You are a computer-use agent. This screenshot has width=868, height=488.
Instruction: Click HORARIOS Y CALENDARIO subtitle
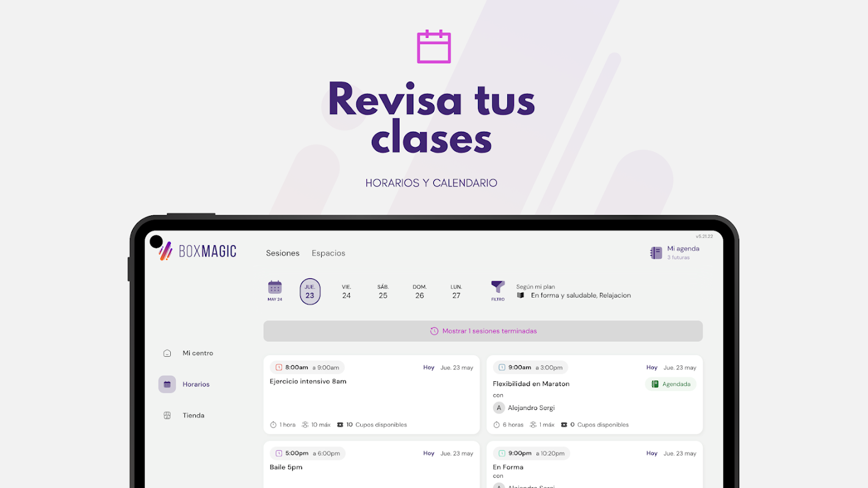(x=431, y=183)
